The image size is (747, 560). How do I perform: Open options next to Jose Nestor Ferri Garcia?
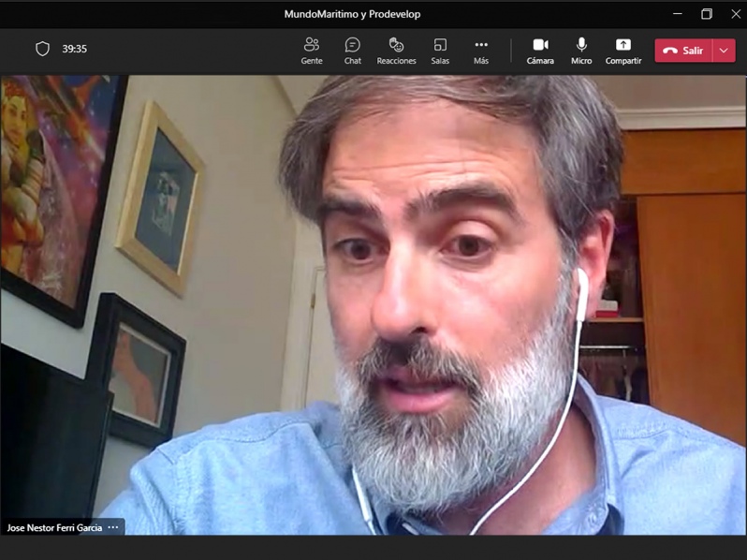[113, 527]
